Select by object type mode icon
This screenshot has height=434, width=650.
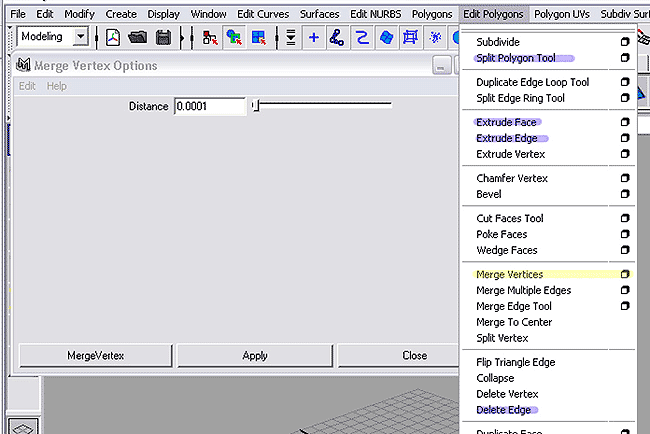click(x=234, y=38)
